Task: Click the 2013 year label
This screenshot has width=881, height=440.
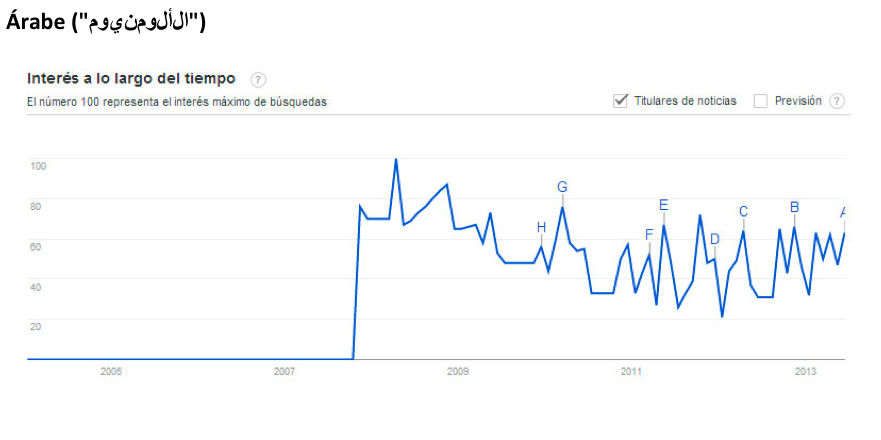Action: click(x=804, y=372)
